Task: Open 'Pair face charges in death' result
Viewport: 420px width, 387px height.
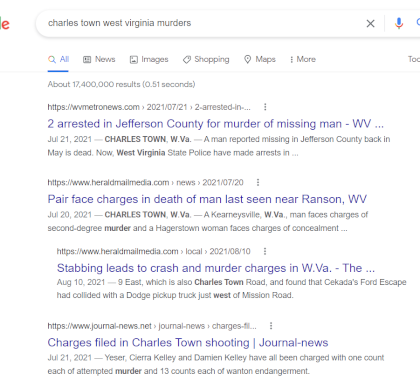Action: point(207,199)
